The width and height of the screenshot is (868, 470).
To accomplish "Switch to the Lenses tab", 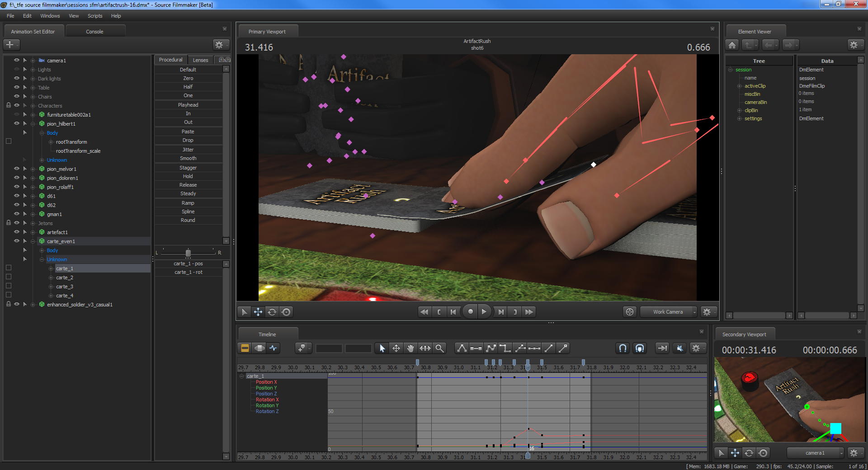I will click(x=201, y=60).
